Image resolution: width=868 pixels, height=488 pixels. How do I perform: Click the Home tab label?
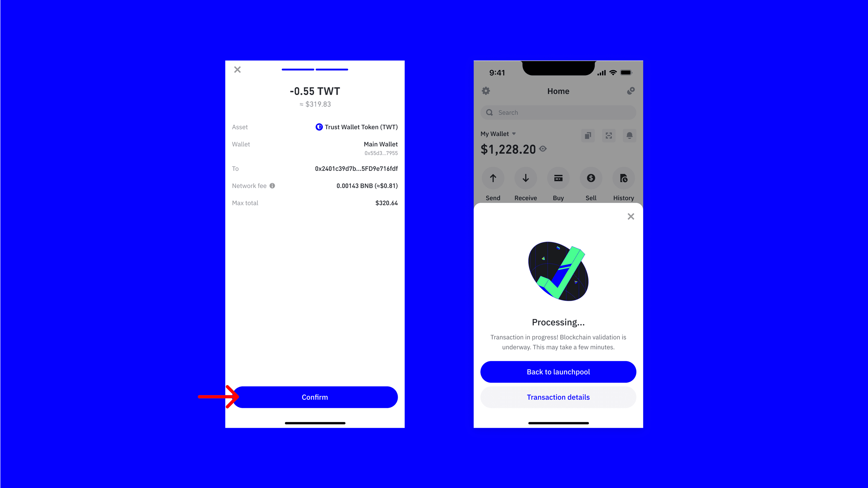(558, 91)
